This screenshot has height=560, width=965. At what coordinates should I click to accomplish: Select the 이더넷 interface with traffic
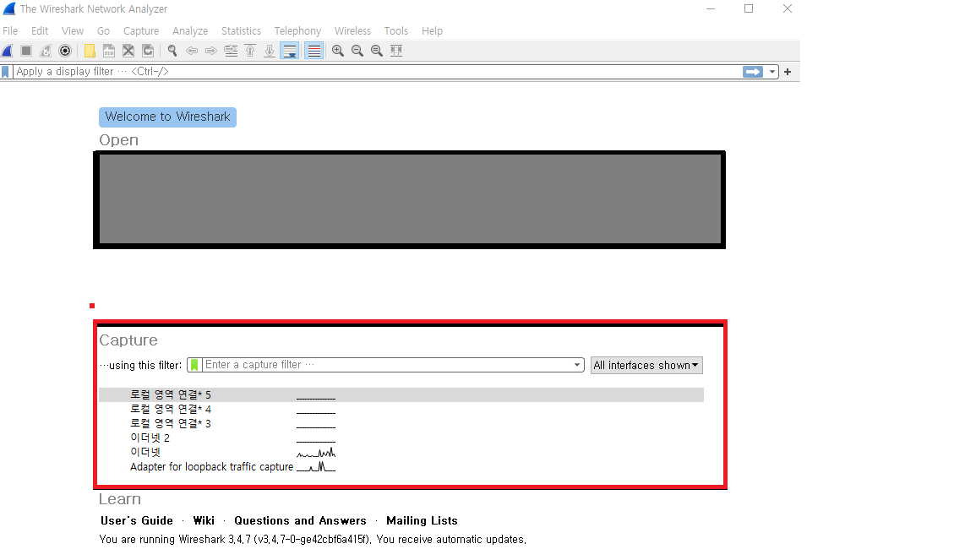point(401,453)
